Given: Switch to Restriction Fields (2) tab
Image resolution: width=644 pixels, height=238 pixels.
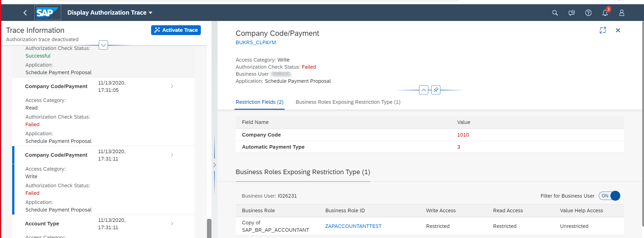Looking at the screenshot, I should click(x=259, y=102).
